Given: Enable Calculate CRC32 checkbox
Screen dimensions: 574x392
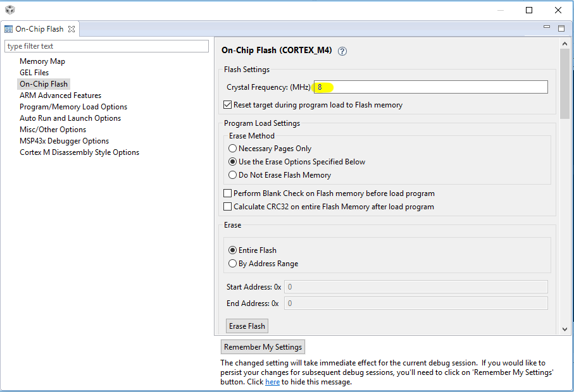Looking at the screenshot, I should 228,207.
